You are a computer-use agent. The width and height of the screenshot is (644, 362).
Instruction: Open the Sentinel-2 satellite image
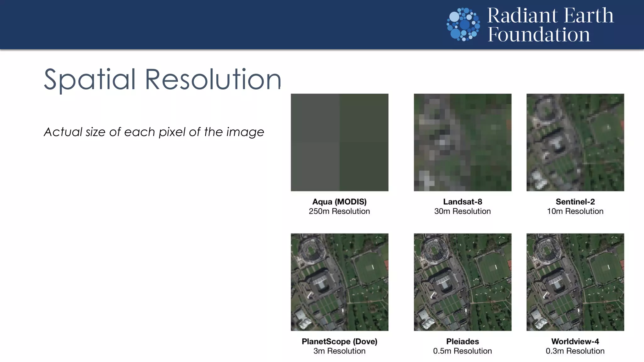(575, 142)
